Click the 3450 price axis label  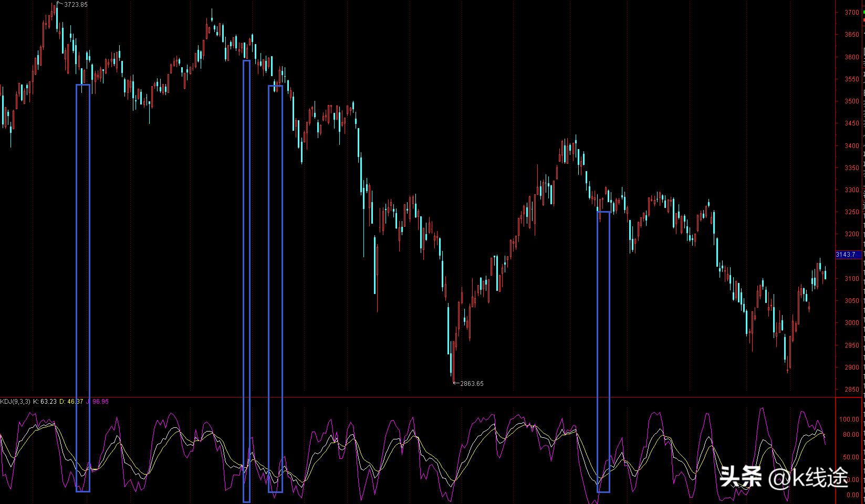click(x=852, y=123)
